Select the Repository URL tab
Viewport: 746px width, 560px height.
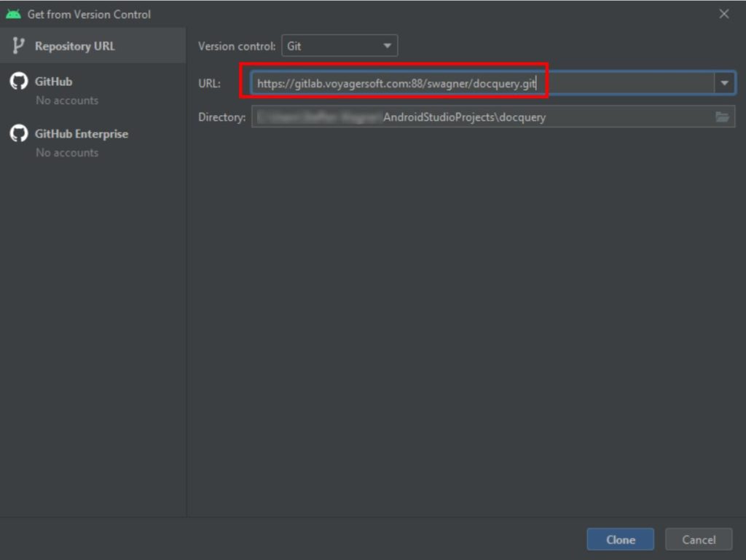point(74,46)
